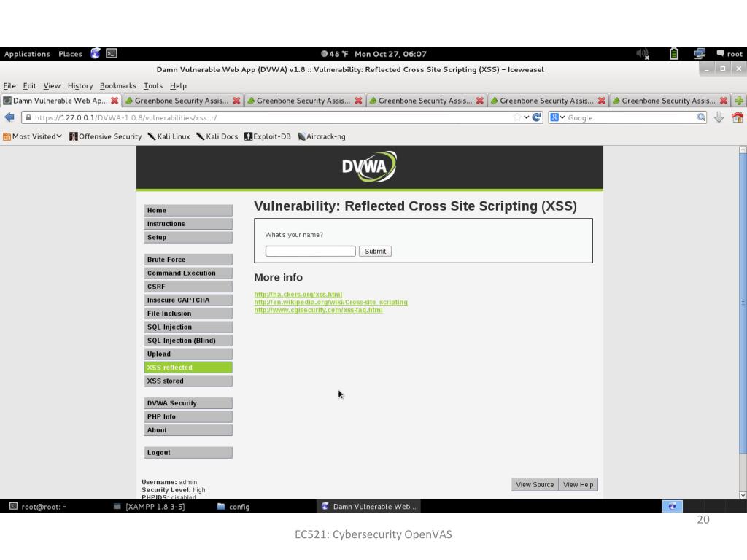Image resolution: width=747 pixels, height=560 pixels.
Task: Open the terminal launcher icon in top panel
Action: coord(112,53)
